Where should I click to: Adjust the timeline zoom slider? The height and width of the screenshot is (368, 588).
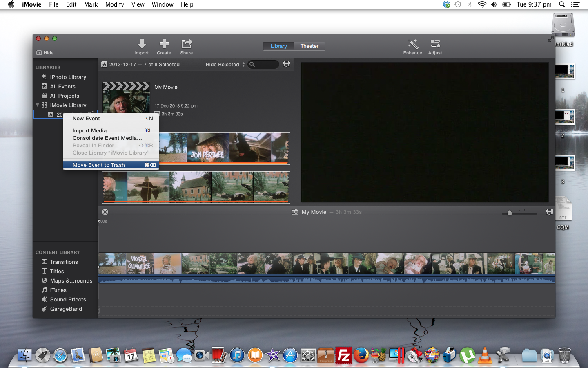[509, 212]
